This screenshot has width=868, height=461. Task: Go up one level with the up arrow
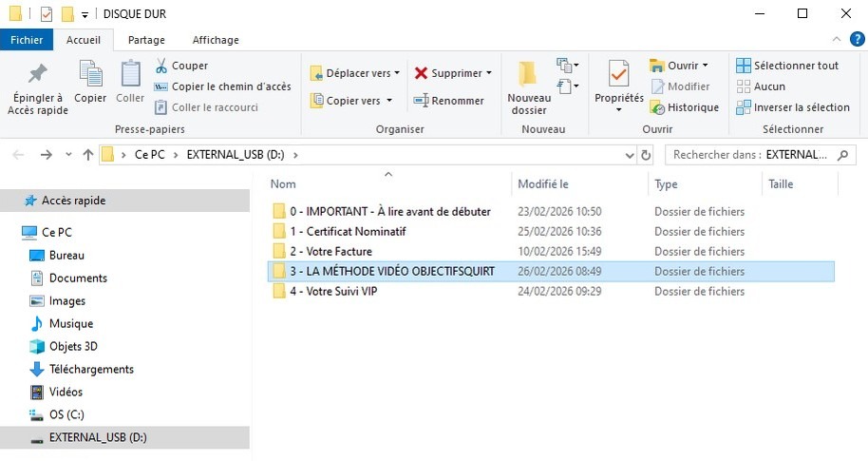88,155
